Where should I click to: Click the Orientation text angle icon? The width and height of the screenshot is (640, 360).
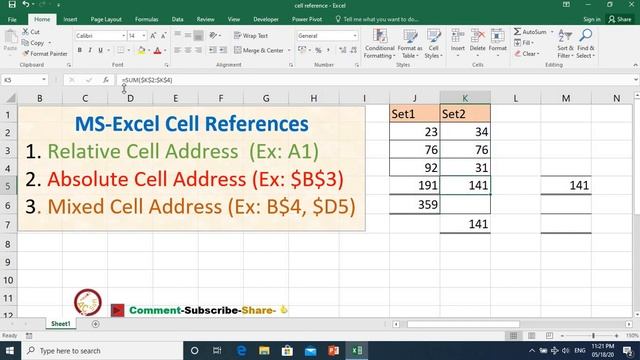pos(213,36)
